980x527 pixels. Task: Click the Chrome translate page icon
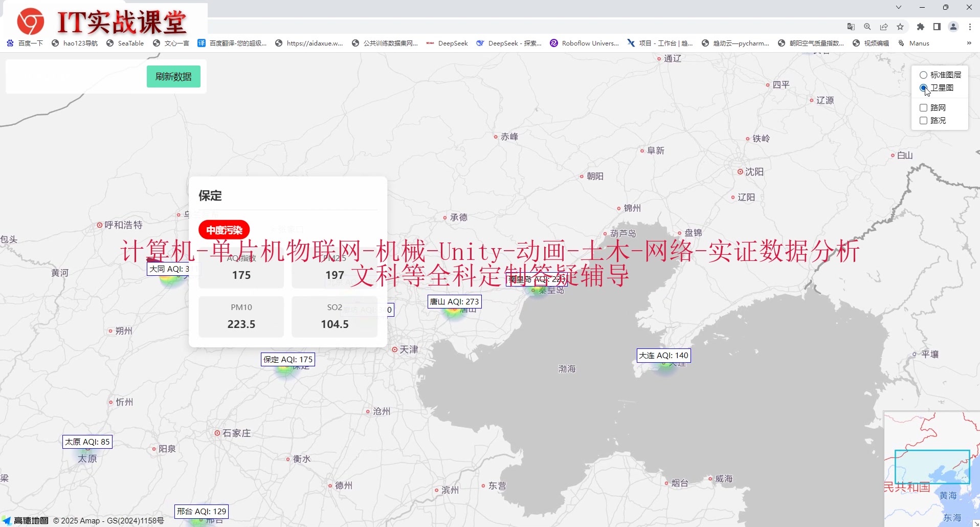click(851, 27)
